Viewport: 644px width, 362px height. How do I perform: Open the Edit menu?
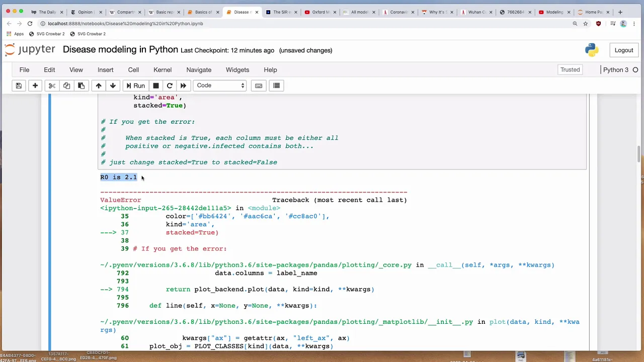pos(49,70)
